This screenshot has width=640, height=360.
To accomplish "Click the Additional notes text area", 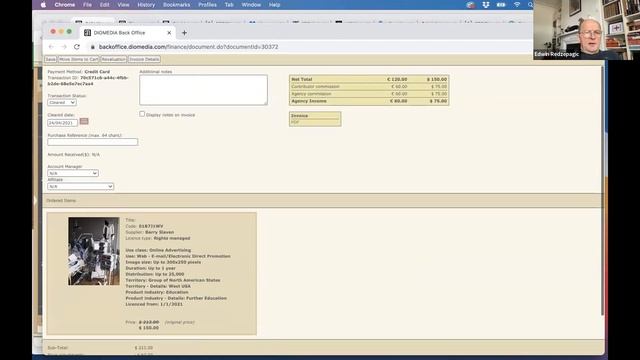I will point(203,90).
